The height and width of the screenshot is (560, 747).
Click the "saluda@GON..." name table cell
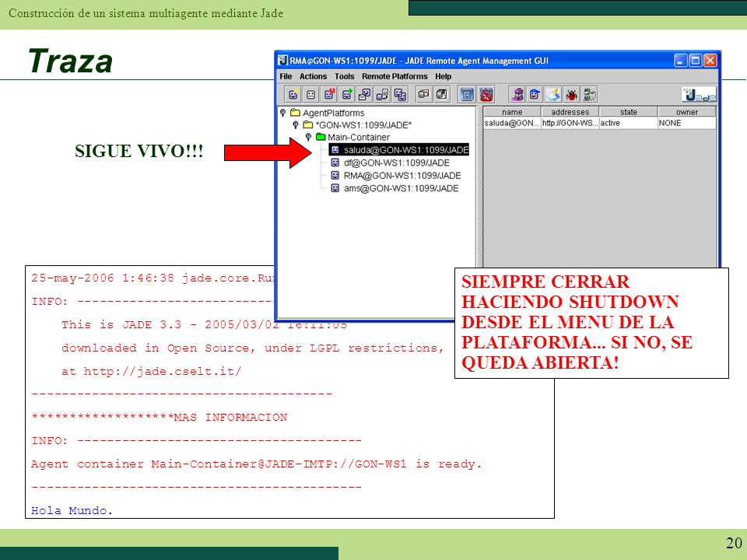click(512, 123)
